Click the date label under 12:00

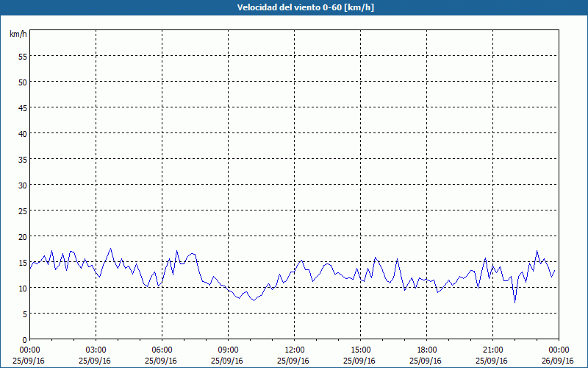(x=293, y=361)
